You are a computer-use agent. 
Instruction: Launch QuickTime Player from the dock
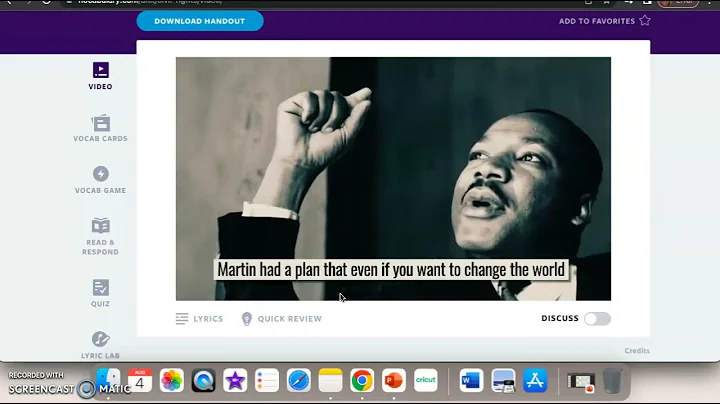[203, 381]
